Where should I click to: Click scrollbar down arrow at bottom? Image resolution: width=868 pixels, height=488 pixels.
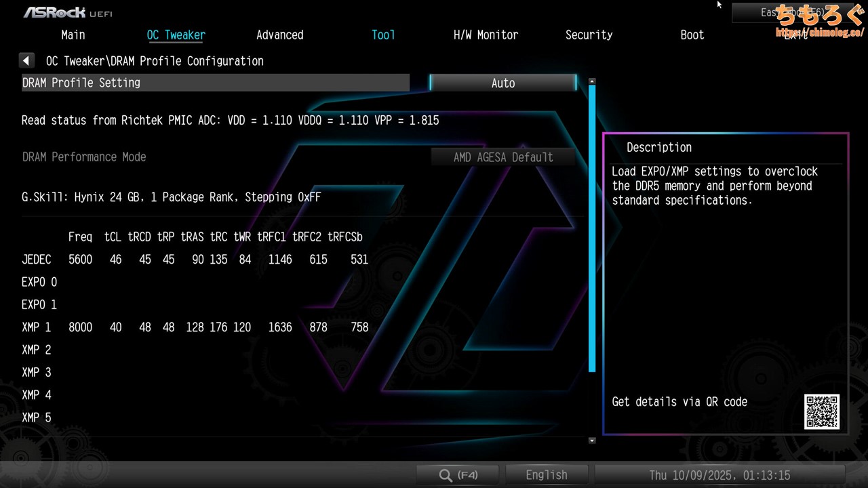(592, 441)
